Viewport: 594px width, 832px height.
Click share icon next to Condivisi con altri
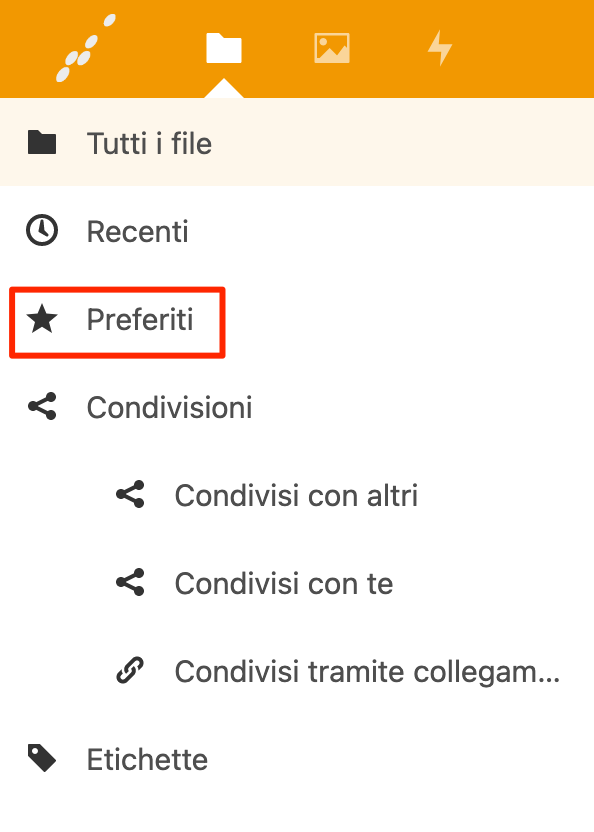point(130,494)
